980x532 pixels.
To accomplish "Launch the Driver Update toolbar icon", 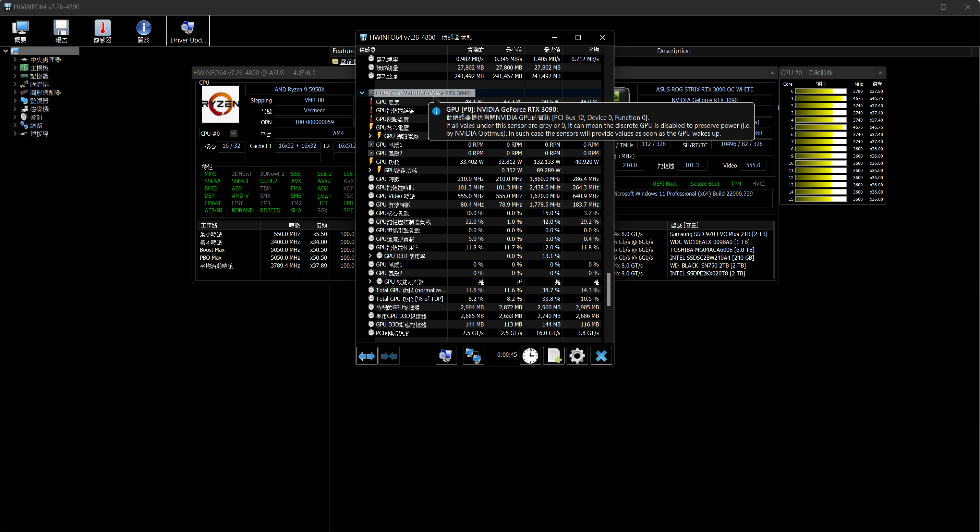I will pyautogui.click(x=188, y=31).
